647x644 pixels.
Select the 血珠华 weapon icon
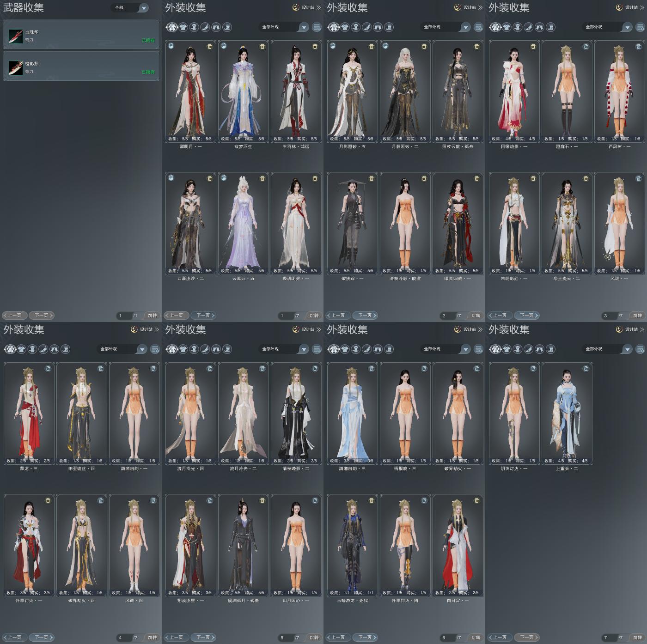16,36
